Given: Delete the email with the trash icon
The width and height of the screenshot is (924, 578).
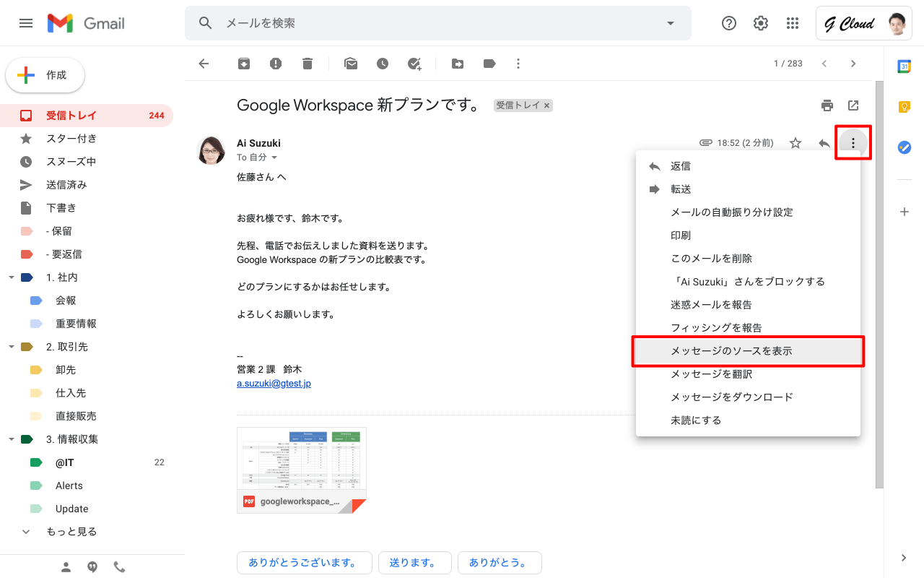Looking at the screenshot, I should click(x=308, y=64).
